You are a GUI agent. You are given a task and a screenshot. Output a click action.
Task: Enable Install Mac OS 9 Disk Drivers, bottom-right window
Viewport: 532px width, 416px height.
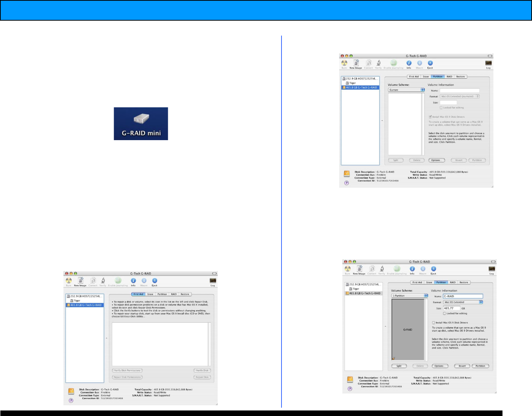tap(433, 323)
